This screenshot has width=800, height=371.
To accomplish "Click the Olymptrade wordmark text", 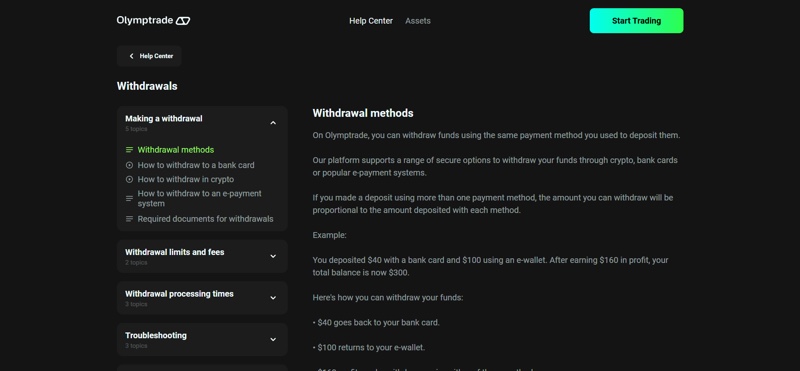I will (x=144, y=21).
